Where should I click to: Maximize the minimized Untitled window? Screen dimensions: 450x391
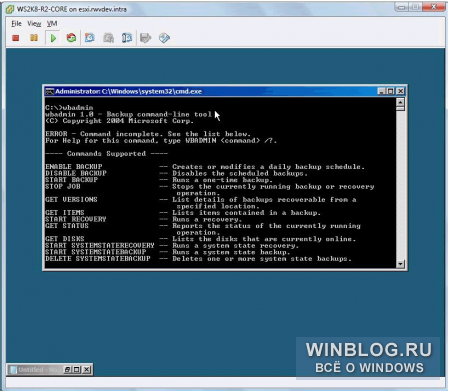[x=77, y=369]
